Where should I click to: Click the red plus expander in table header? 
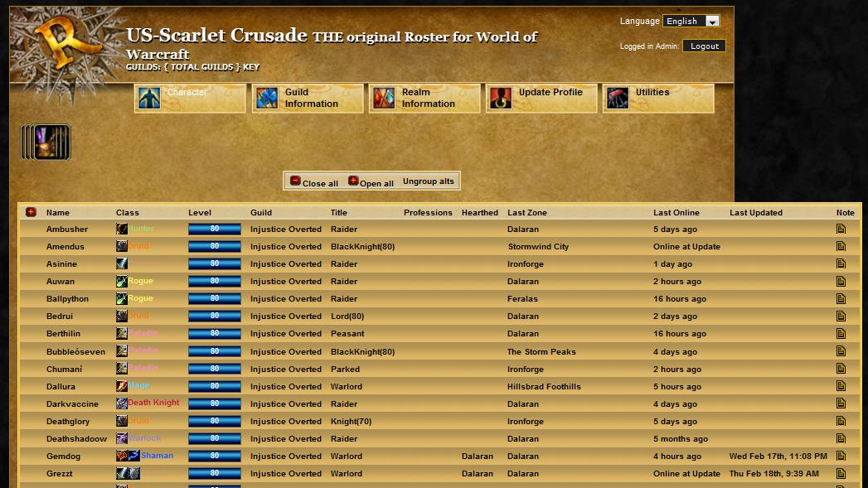click(32, 212)
